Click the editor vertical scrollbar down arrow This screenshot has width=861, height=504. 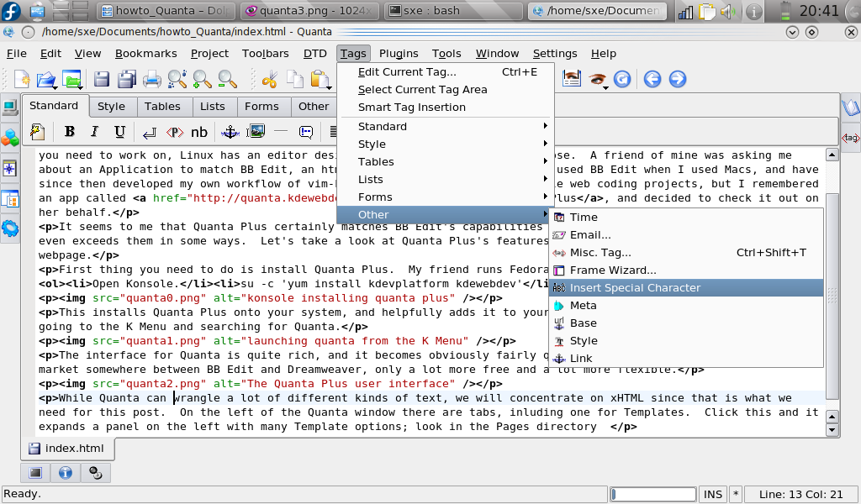click(x=832, y=430)
